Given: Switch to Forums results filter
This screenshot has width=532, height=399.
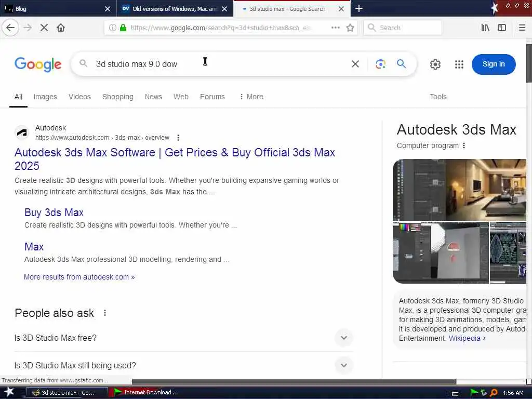Looking at the screenshot, I should click(212, 97).
